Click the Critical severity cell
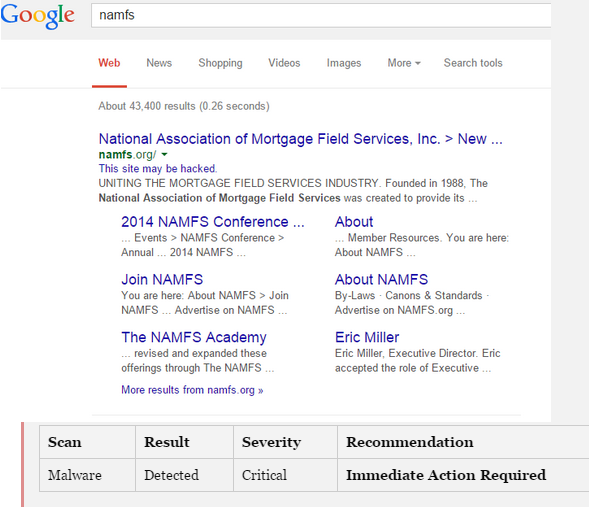Screen dimensions: 589x507 point(285,475)
